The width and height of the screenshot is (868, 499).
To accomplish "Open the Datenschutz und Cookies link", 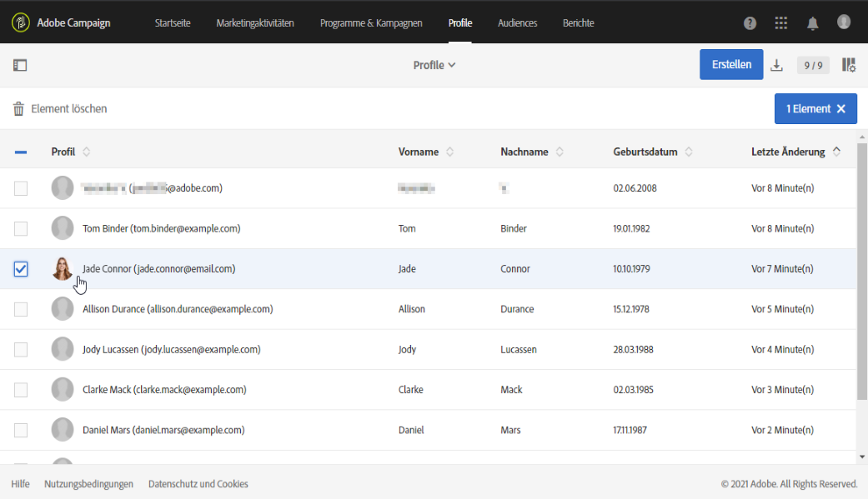I will (x=198, y=484).
